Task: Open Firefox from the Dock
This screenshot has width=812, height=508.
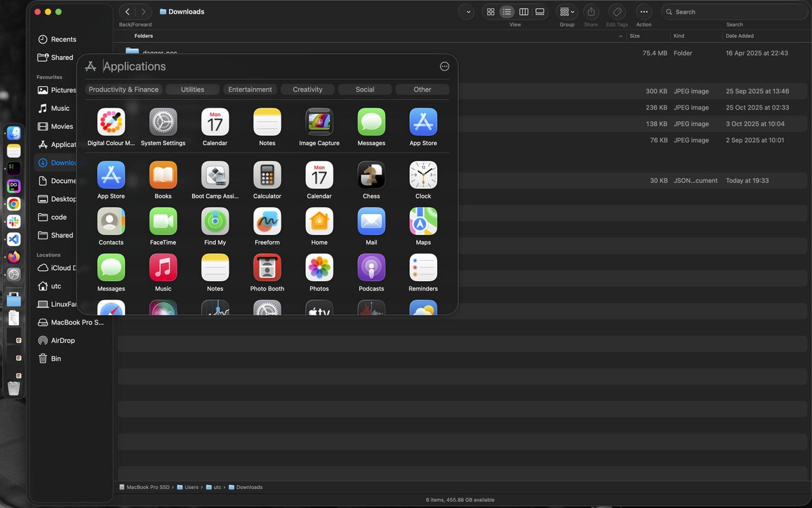Action: pyautogui.click(x=14, y=257)
